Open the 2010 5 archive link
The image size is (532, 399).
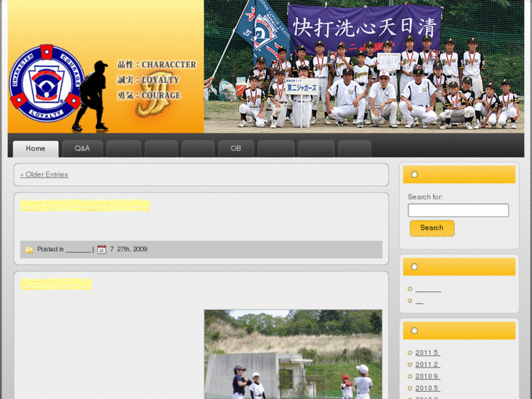coord(428,388)
